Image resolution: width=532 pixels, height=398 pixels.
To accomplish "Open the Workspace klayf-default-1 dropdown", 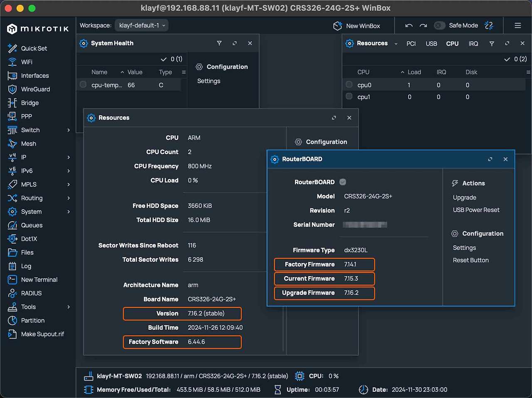I will click(142, 25).
